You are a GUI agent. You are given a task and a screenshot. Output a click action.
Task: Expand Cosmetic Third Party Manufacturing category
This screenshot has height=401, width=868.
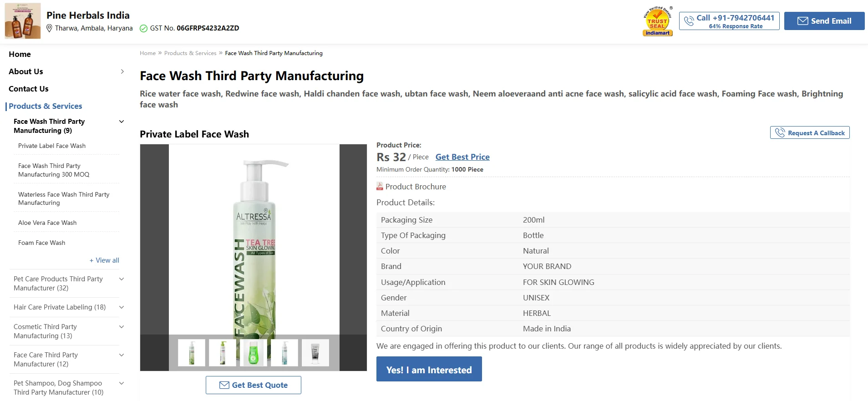coord(122,327)
